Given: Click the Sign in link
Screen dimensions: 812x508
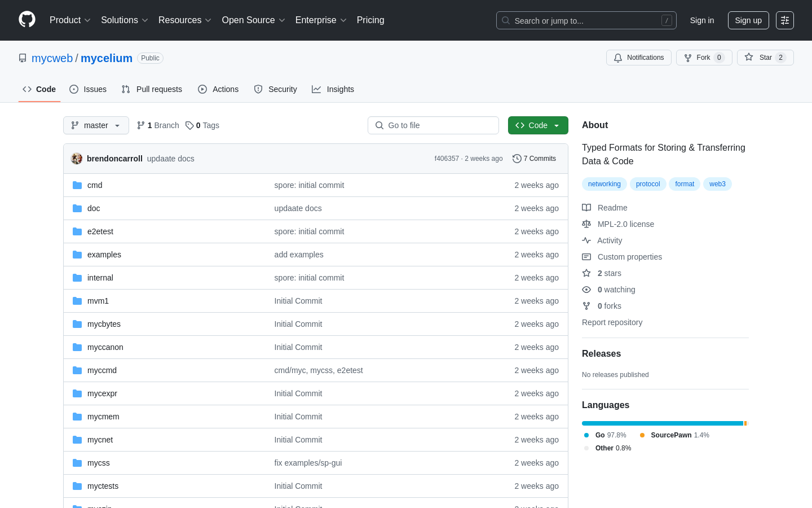Looking at the screenshot, I should click(702, 20).
